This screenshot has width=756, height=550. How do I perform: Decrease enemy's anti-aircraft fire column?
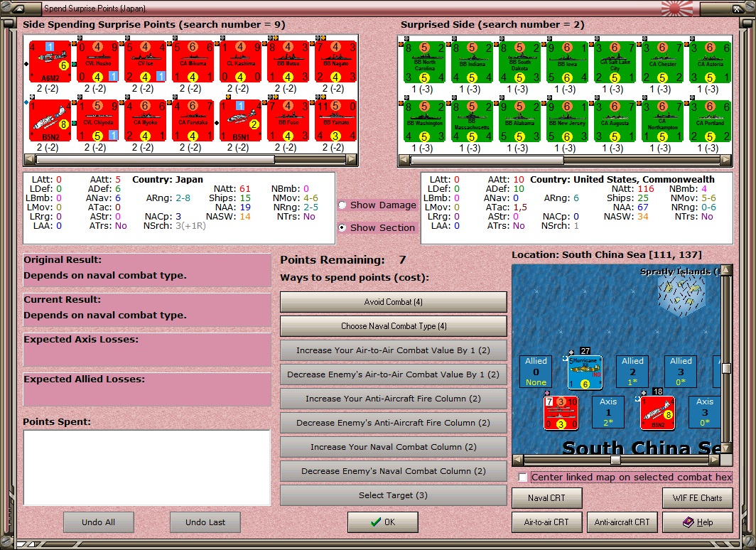(394, 423)
